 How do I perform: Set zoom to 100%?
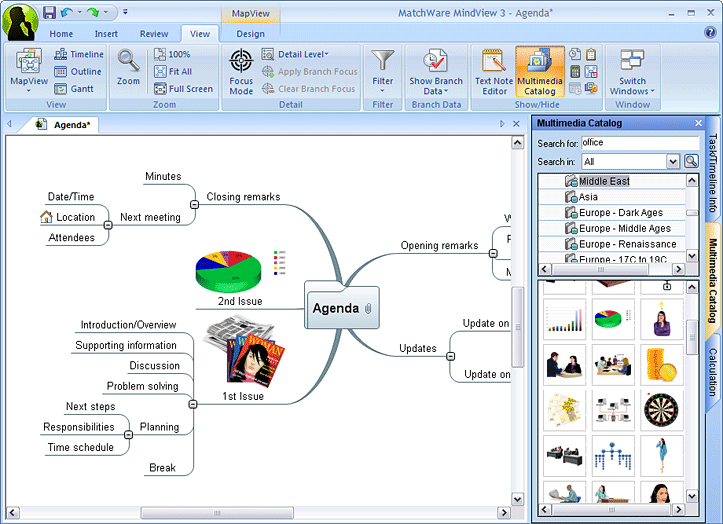(x=172, y=54)
